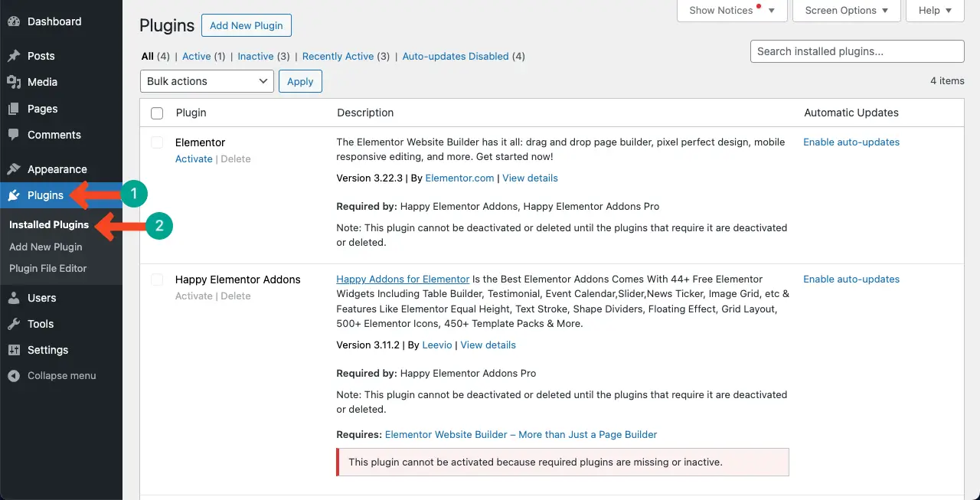Filter by All plugins
This screenshot has height=500, width=980.
click(148, 57)
